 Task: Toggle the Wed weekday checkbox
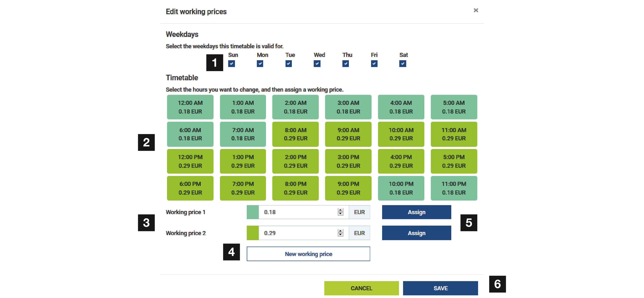[317, 64]
